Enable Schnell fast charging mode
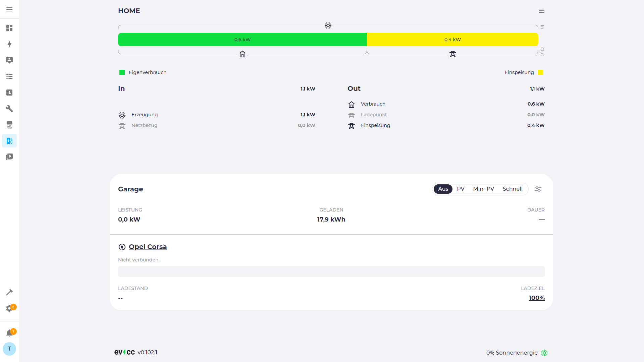Viewport: 644px width, 362px height. (512, 189)
